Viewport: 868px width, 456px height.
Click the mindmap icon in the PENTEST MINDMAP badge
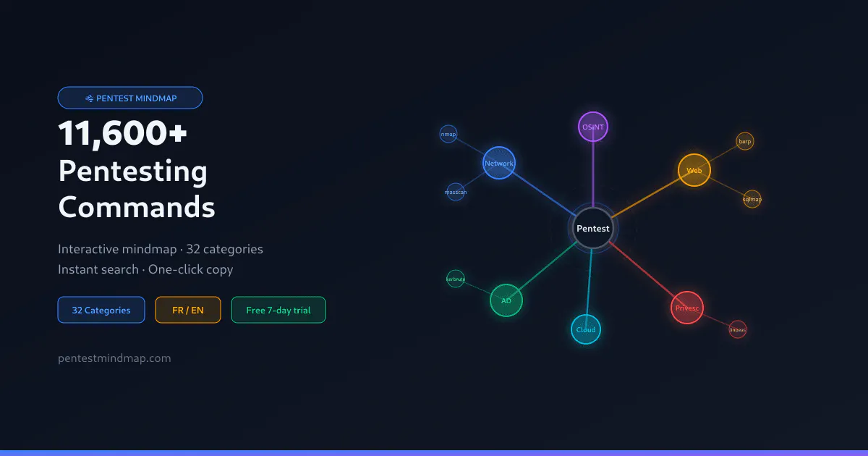89,98
